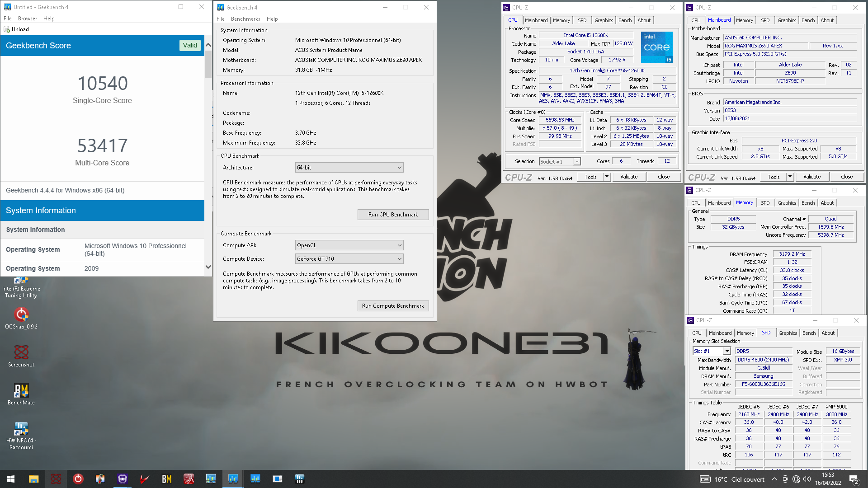The height and width of the screenshot is (488, 868).
Task: Click the green Valid badge
Action: coord(190,45)
